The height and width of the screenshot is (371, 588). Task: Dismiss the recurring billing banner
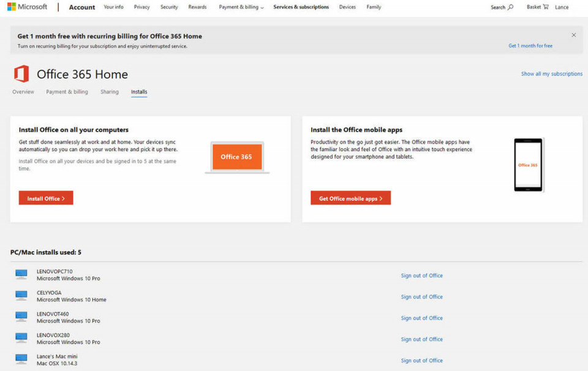tap(573, 36)
